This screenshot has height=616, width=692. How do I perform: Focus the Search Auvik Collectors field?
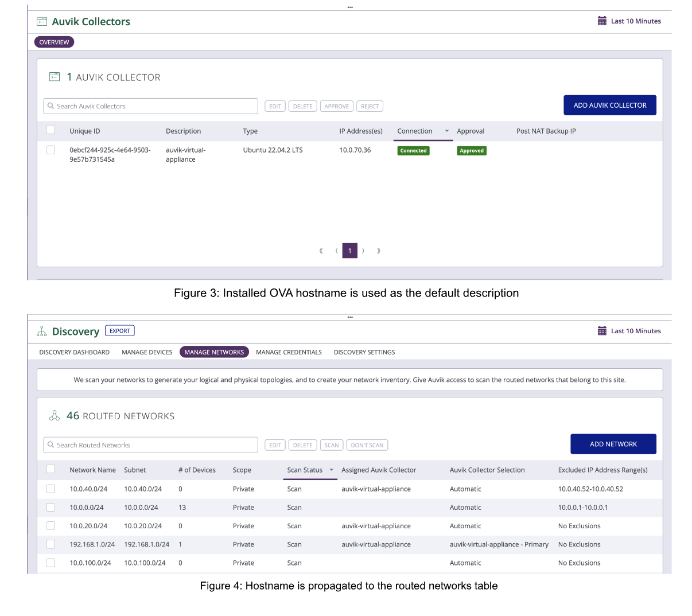click(x=150, y=106)
